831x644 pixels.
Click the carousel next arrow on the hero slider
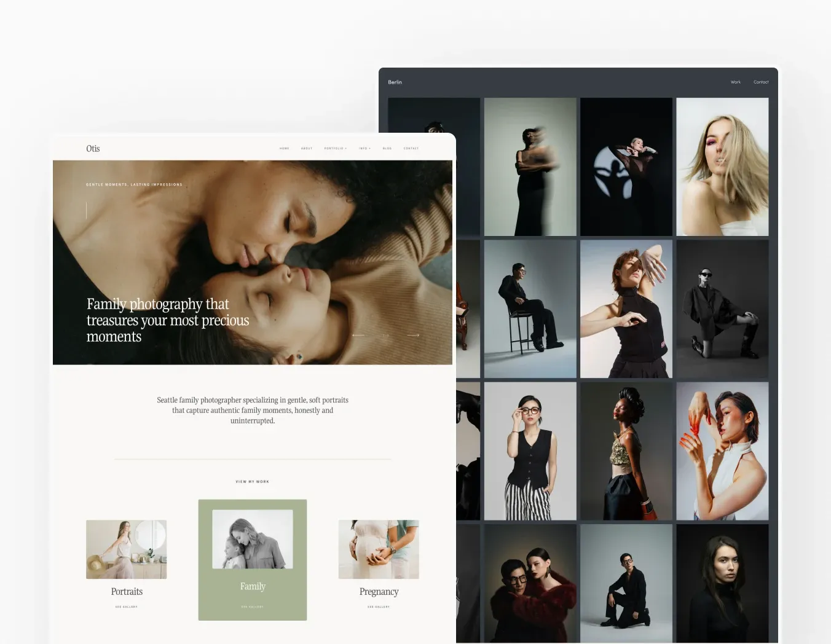(x=413, y=335)
